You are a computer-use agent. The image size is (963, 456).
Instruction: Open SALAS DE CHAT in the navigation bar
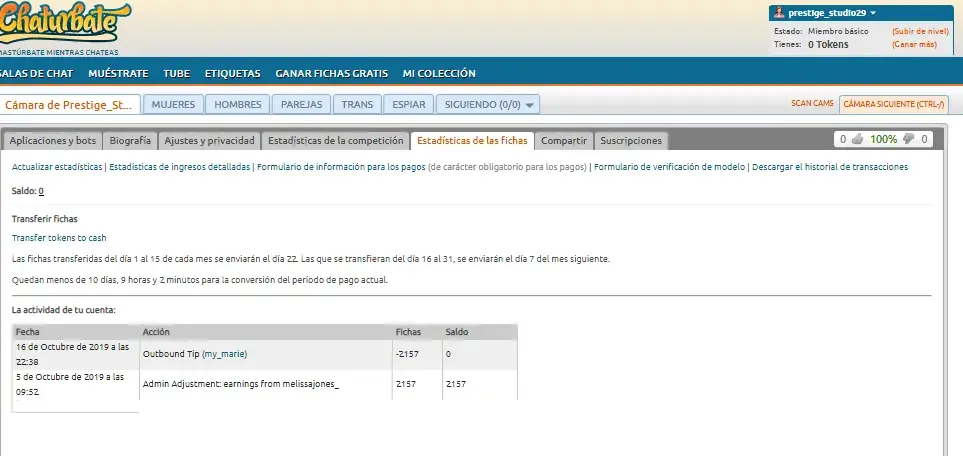pos(36,74)
